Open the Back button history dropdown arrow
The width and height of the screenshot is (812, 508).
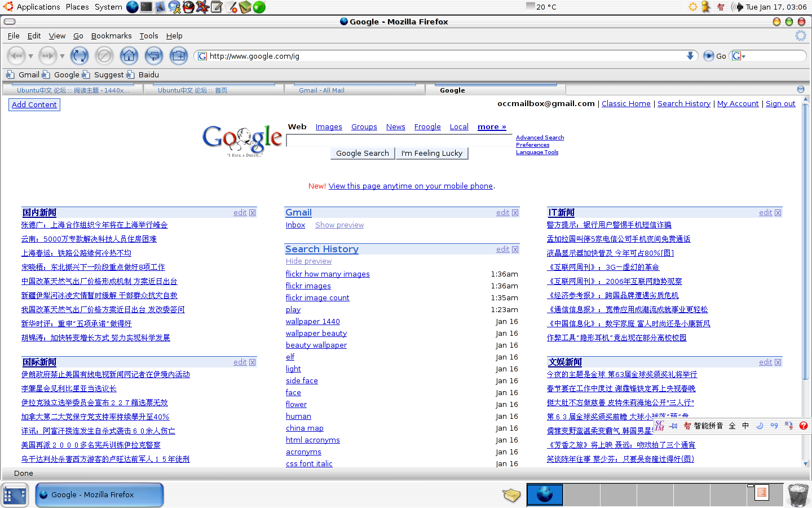point(30,56)
